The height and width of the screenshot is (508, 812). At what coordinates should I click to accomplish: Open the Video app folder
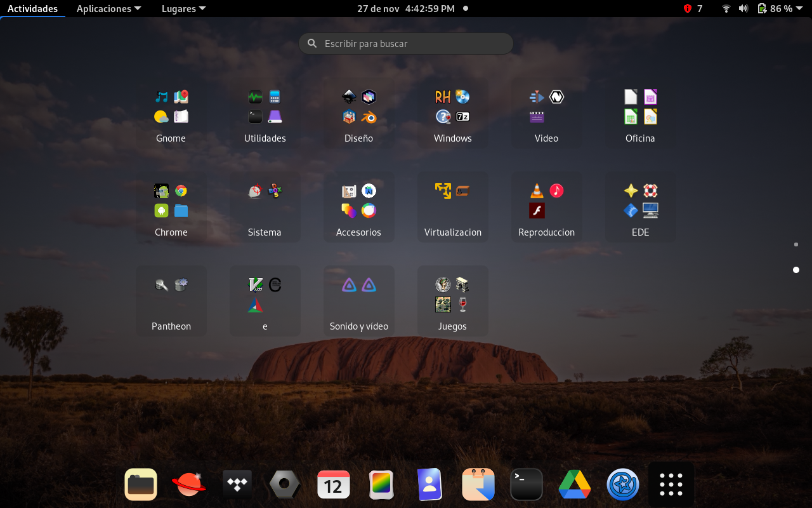(547, 113)
